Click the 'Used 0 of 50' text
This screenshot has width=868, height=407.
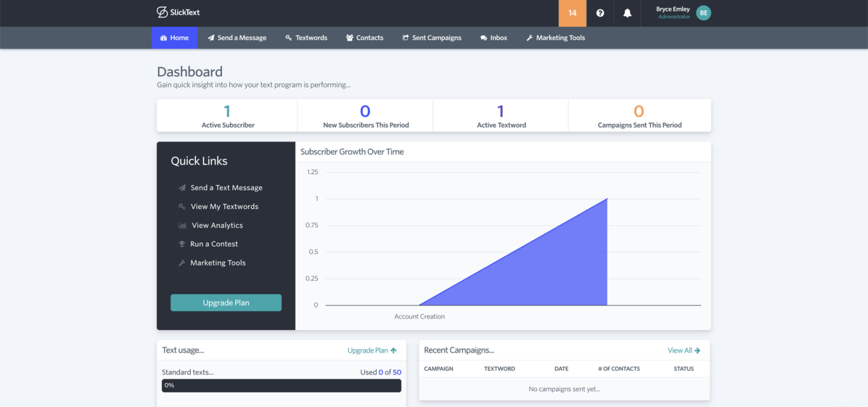tap(381, 372)
